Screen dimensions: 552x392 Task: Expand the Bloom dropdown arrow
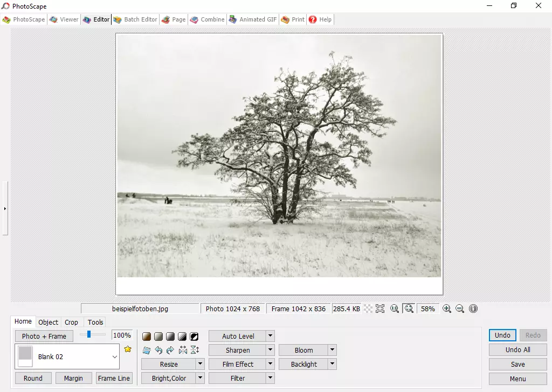332,350
